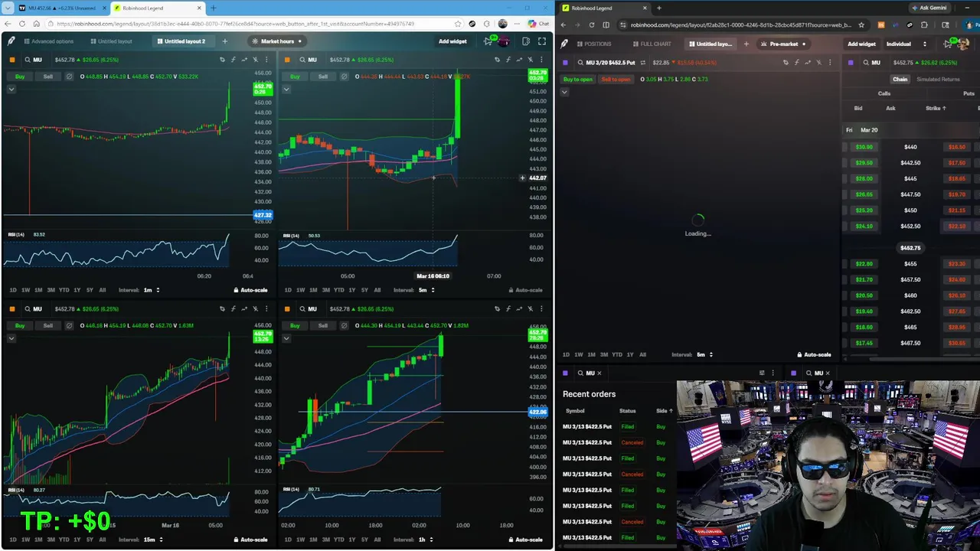This screenshot has width=980, height=551.
Task: Switch to the FULL CHART layout tab
Action: coord(651,44)
